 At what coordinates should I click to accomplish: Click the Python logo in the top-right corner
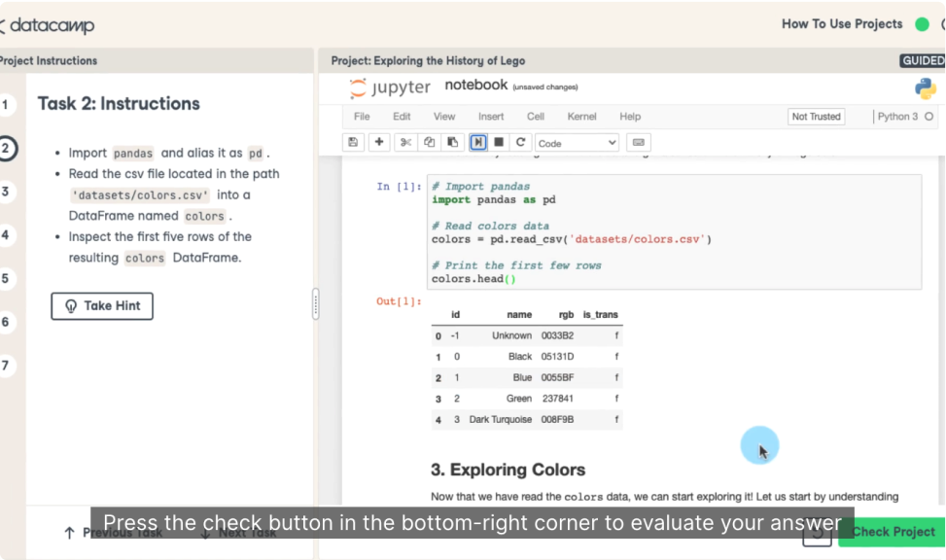coord(926,87)
